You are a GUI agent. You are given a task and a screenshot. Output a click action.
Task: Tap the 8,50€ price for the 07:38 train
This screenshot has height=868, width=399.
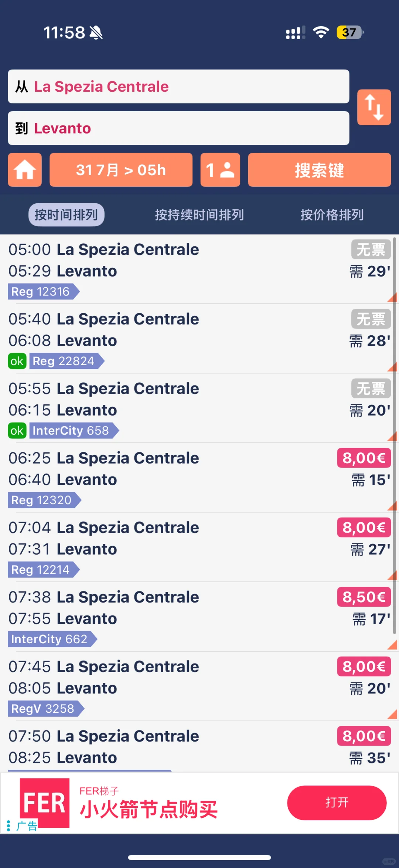pos(364,597)
